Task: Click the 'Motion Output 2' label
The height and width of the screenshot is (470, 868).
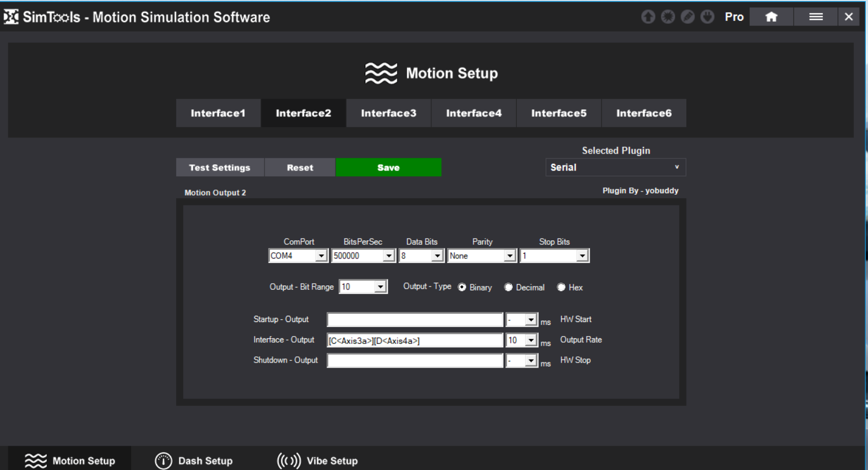Action: tap(215, 193)
